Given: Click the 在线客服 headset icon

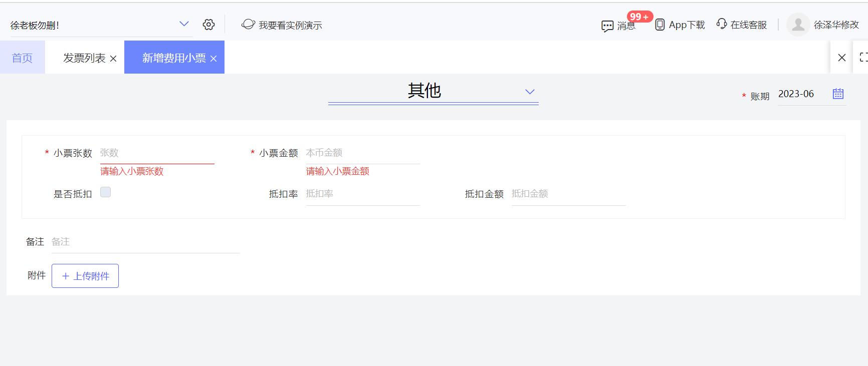Looking at the screenshot, I should (x=722, y=24).
